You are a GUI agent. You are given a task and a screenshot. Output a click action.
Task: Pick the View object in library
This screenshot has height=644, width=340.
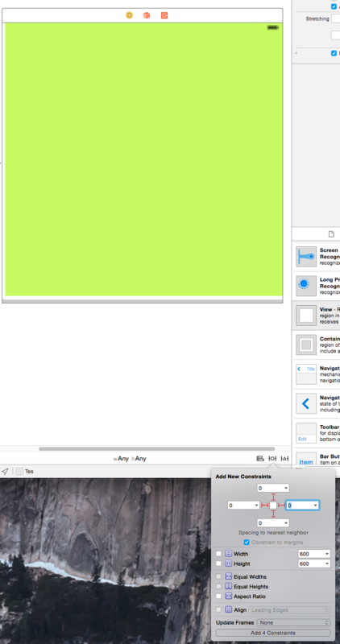tap(306, 316)
